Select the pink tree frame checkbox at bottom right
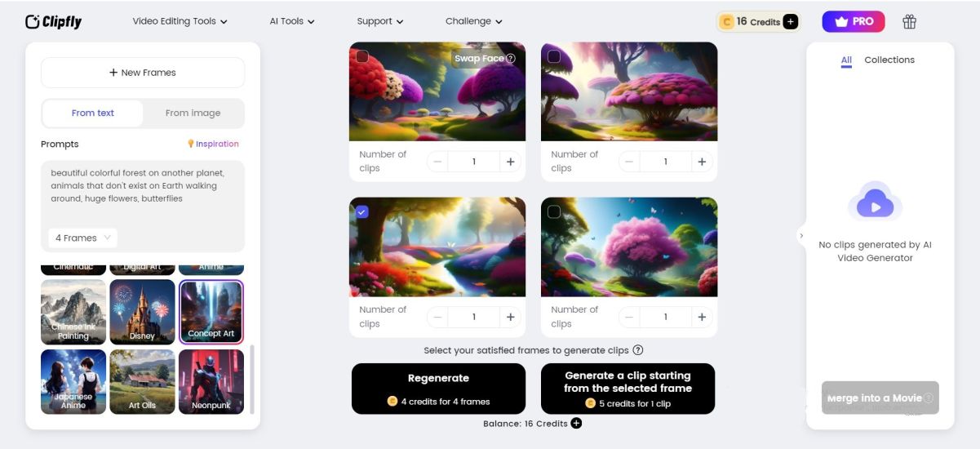The image size is (980, 449). (x=554, y=211)
